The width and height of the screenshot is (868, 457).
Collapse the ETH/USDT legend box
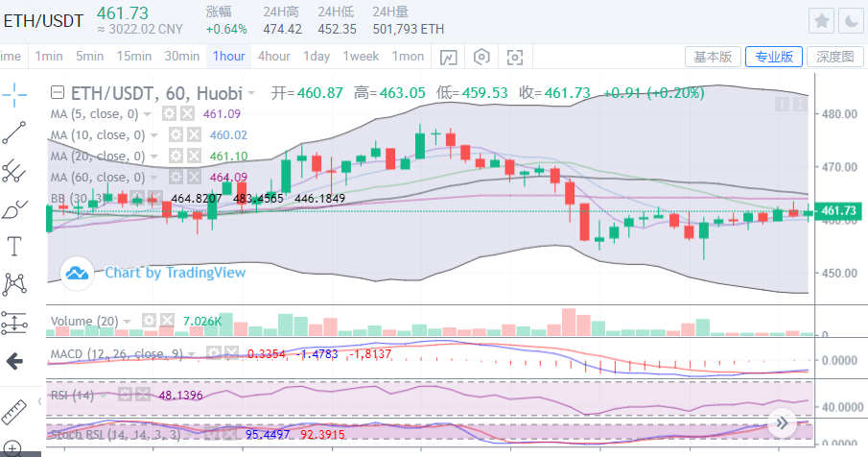[57, 93]
